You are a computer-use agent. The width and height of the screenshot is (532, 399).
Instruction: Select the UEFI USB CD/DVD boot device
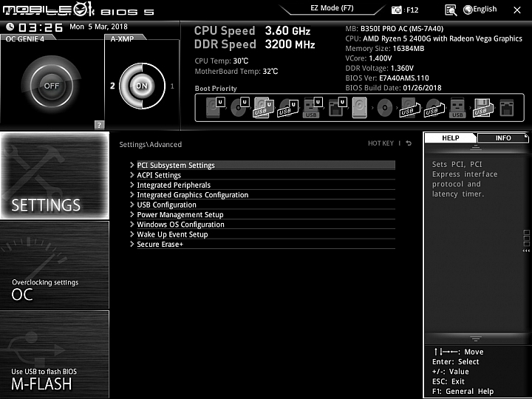pos(287,108)
